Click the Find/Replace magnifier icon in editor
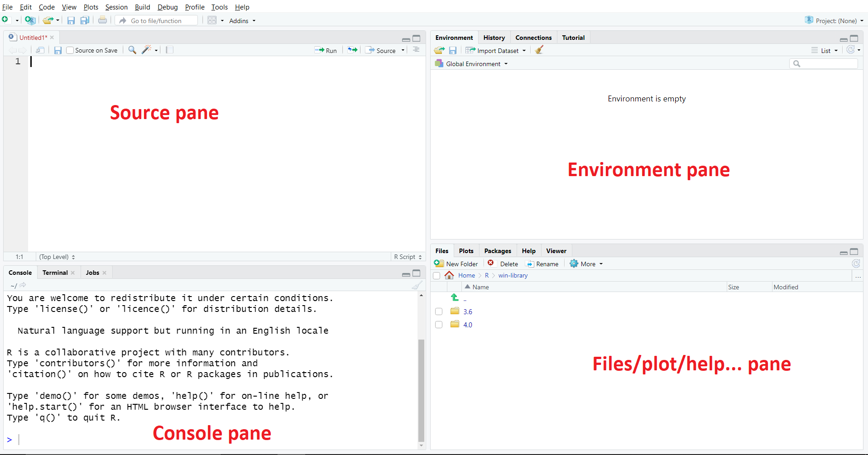Viewport: 868px width, 455px height. point(132,50)
